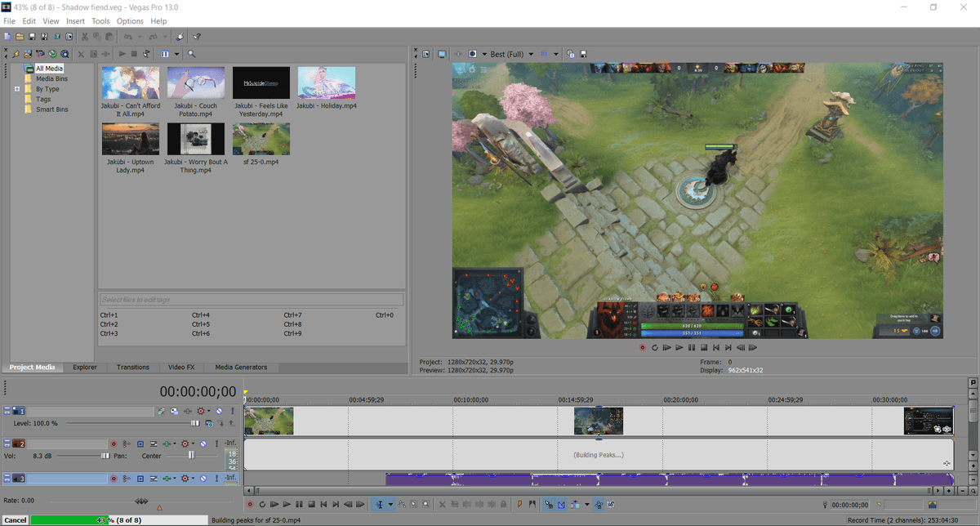The image size is (980, 526).
Task: Expand the By Type tree node
Action: point(17,89)
